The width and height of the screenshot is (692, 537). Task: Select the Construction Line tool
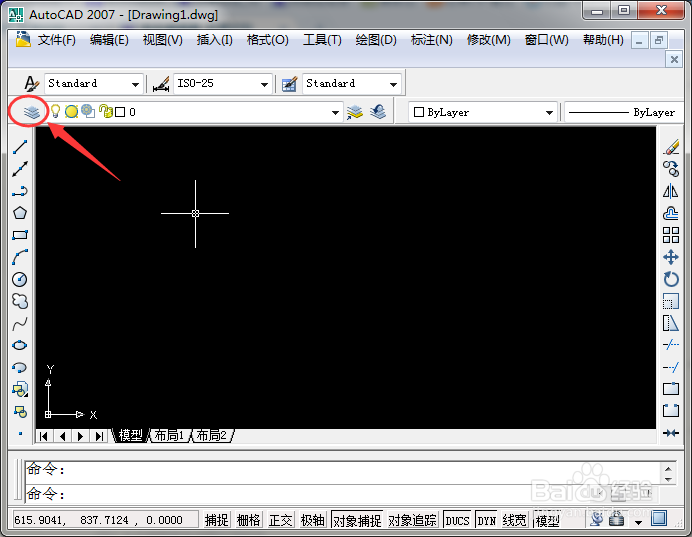20,169
